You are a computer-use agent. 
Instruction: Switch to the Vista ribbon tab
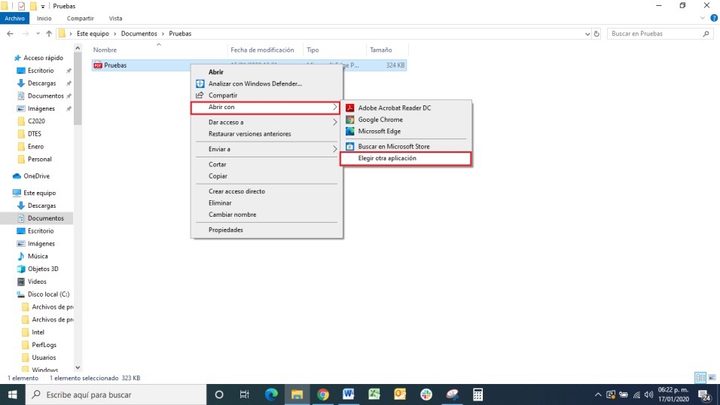(116, 18)
